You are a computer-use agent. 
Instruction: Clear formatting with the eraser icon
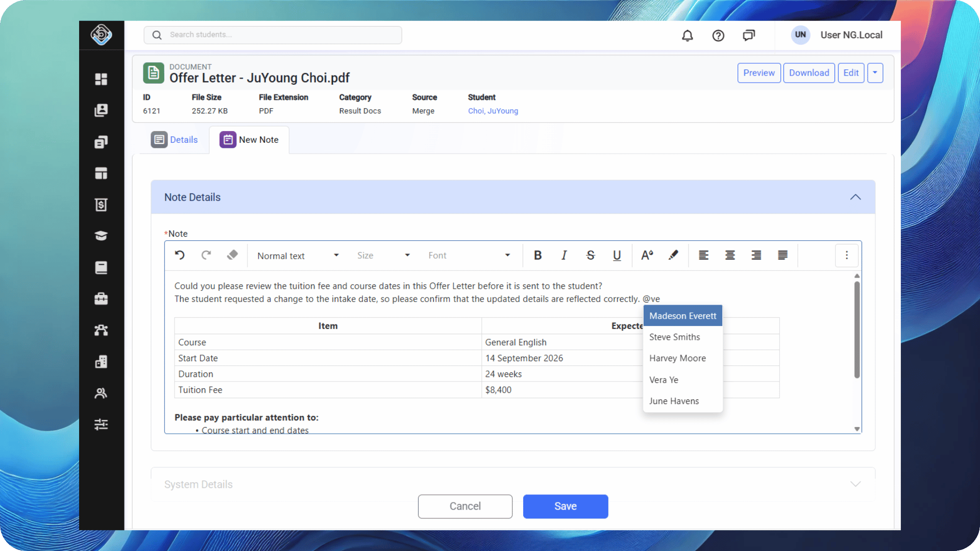pos(233,255)
